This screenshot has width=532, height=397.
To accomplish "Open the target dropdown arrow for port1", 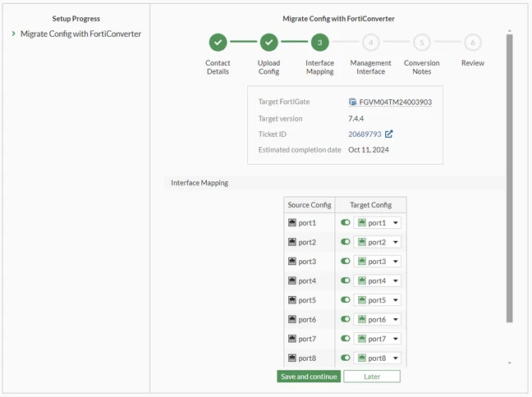I will (395, 223).
